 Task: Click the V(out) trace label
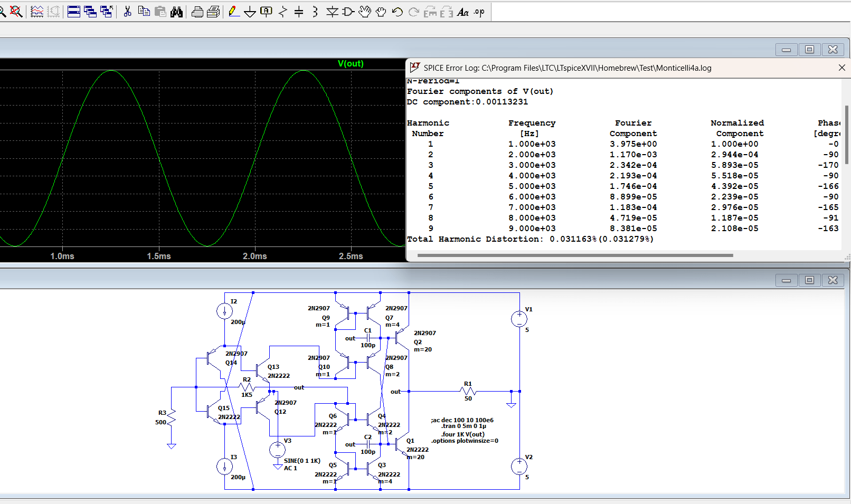pyautogui.click(x=351, y=63)
